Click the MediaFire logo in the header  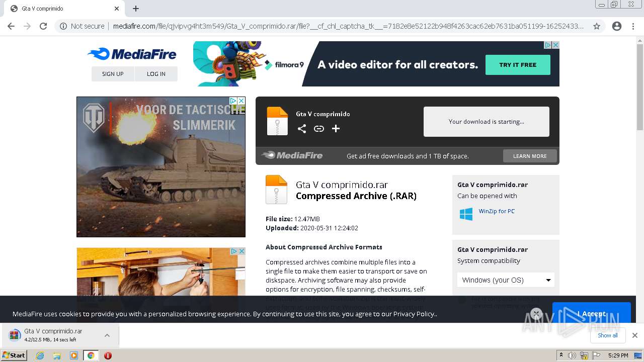(x=132, y=54)
